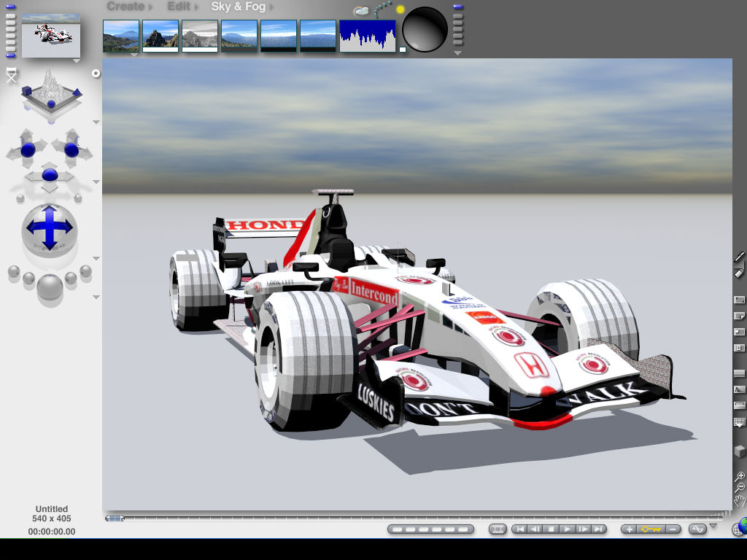Jump to last frame of animation
Screen dimensions: 747x560
598,529
